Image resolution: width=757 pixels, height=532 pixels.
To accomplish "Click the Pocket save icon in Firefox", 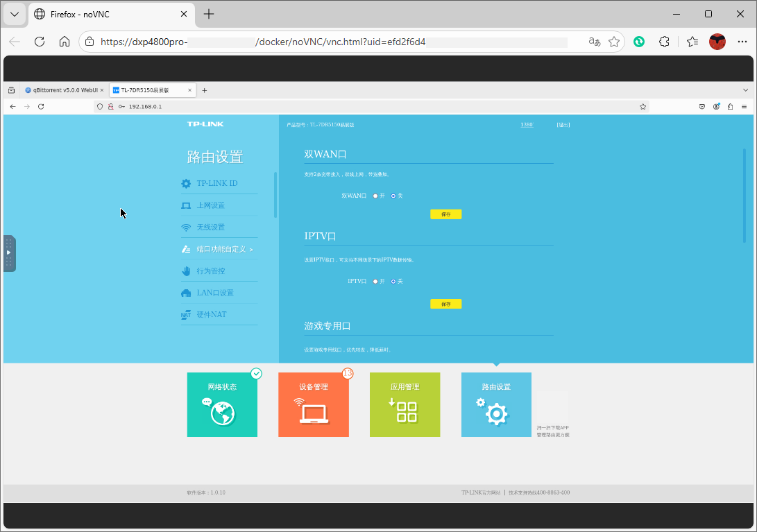I will 702,107.
